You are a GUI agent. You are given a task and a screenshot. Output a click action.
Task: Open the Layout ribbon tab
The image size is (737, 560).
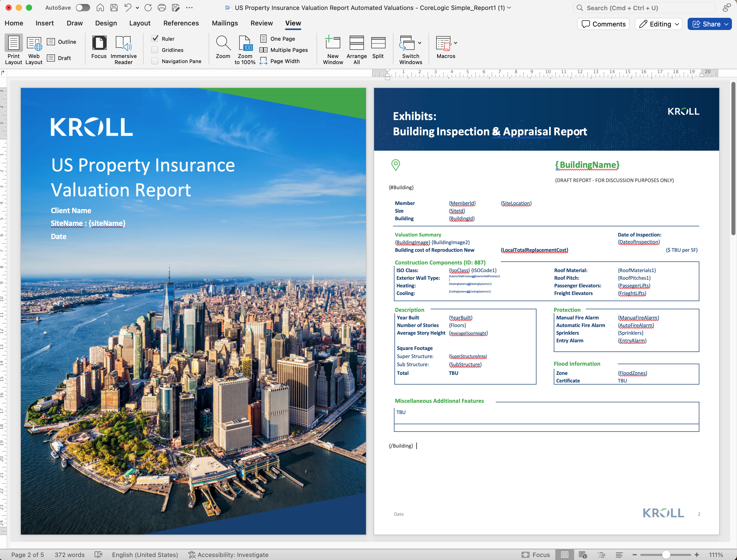click(140, 23)
